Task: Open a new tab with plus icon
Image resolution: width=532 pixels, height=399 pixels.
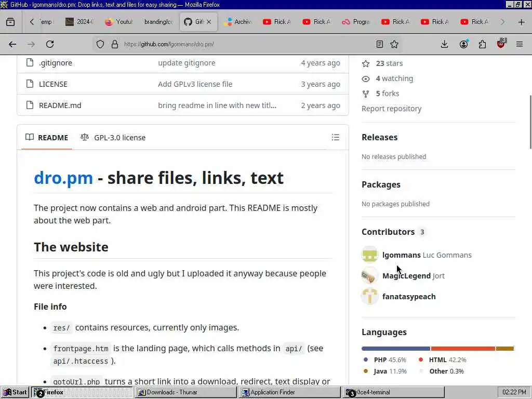Action: 522,22
